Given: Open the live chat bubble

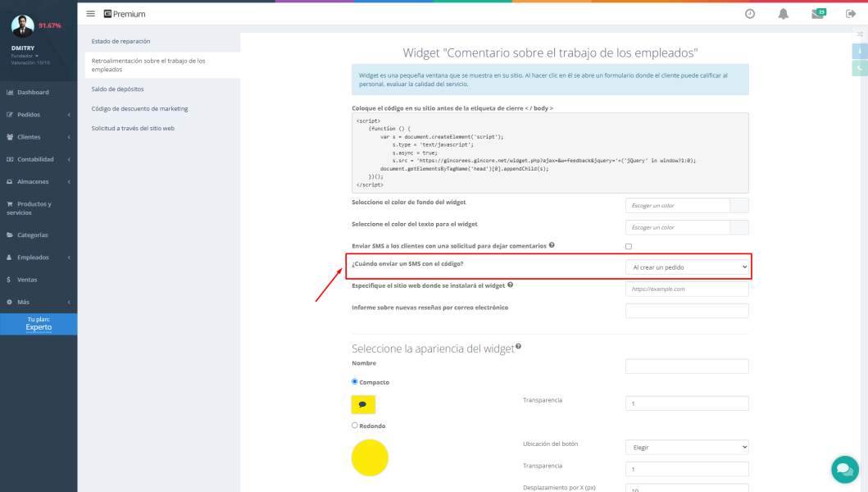Looking at the screenshot, I should coord(843,469).
